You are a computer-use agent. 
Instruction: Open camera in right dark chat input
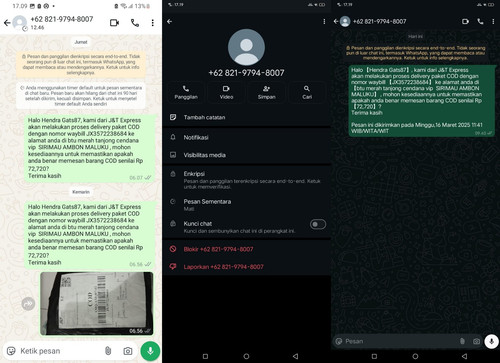click(476, 341)
